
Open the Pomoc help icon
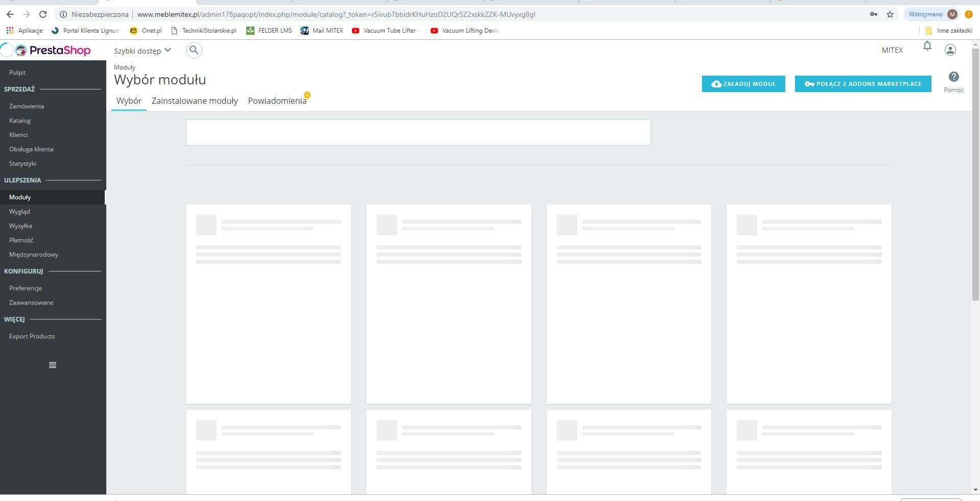click(953, 77)
